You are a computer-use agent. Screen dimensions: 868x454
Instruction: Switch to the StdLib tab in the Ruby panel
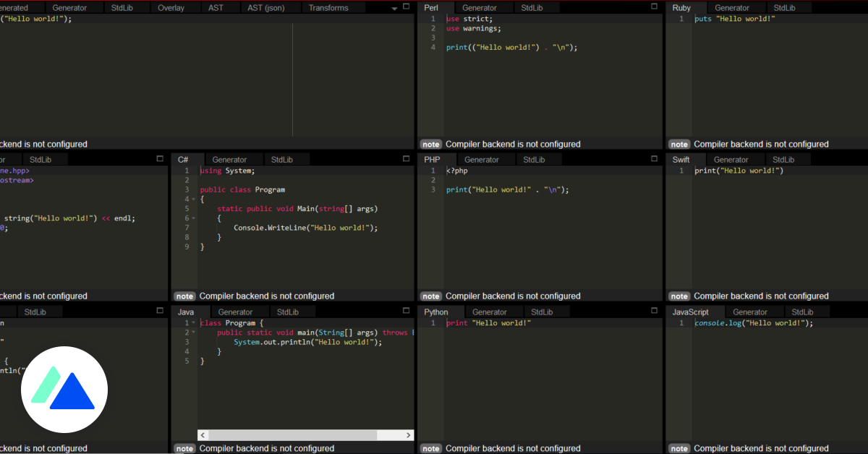point(786,7)
